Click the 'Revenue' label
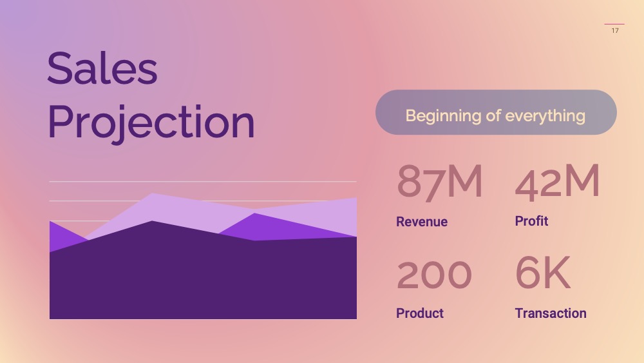644x363 pixels. (422, 222)
